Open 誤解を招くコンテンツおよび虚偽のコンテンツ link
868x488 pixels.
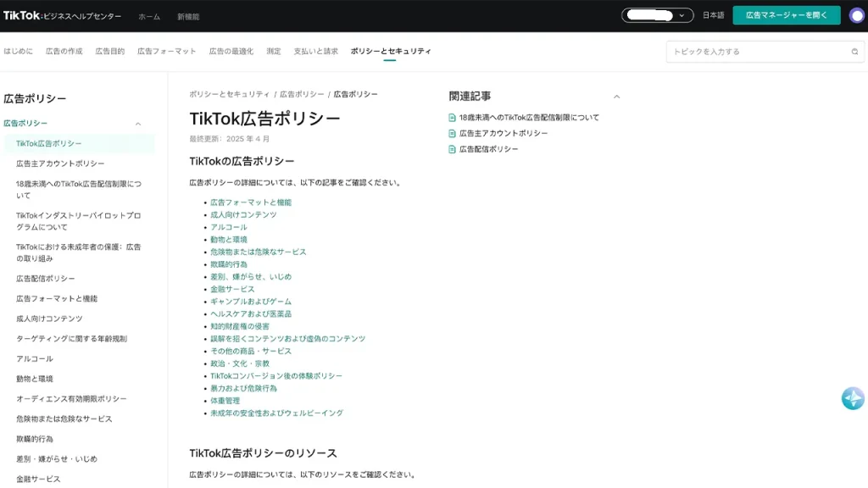288,339
